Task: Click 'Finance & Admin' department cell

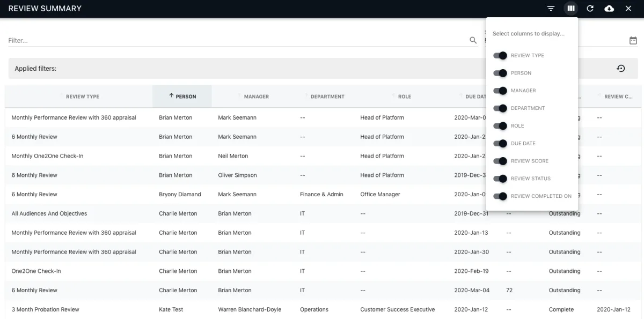Action: (x=321, y=194)
